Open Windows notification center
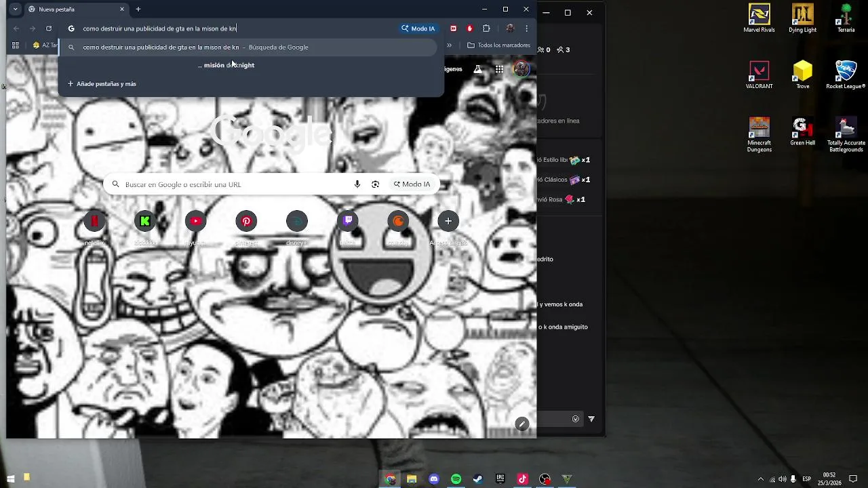Screen dimensions: 868x488 [x=853, y=479]
